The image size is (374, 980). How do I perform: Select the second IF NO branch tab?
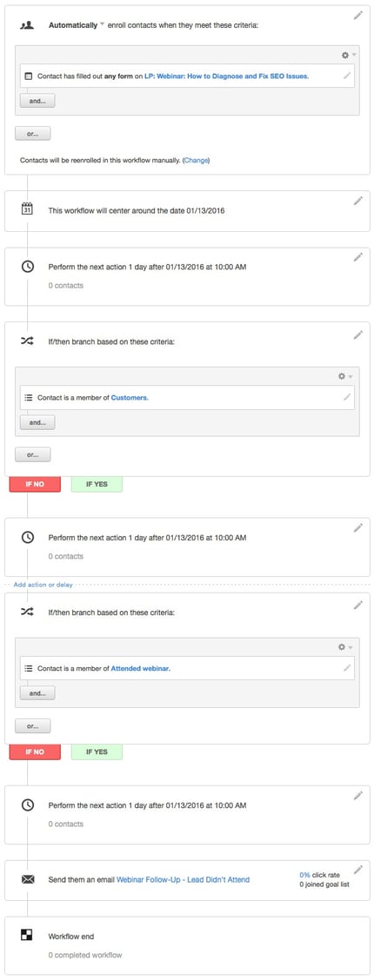(35, 752)
